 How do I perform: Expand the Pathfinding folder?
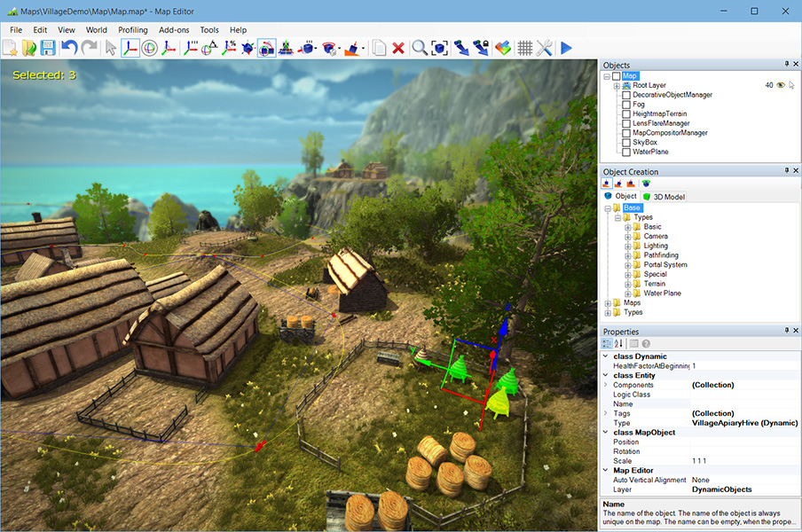(627, 255)
